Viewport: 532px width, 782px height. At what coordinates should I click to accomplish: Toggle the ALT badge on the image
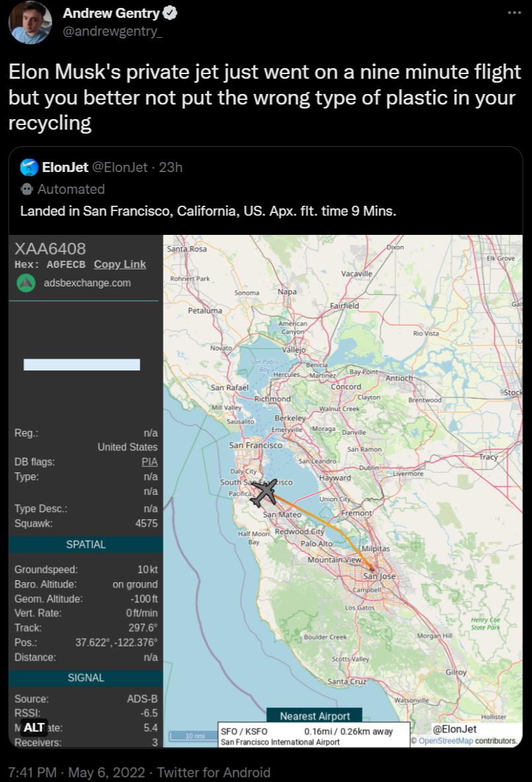click(34, 727)
